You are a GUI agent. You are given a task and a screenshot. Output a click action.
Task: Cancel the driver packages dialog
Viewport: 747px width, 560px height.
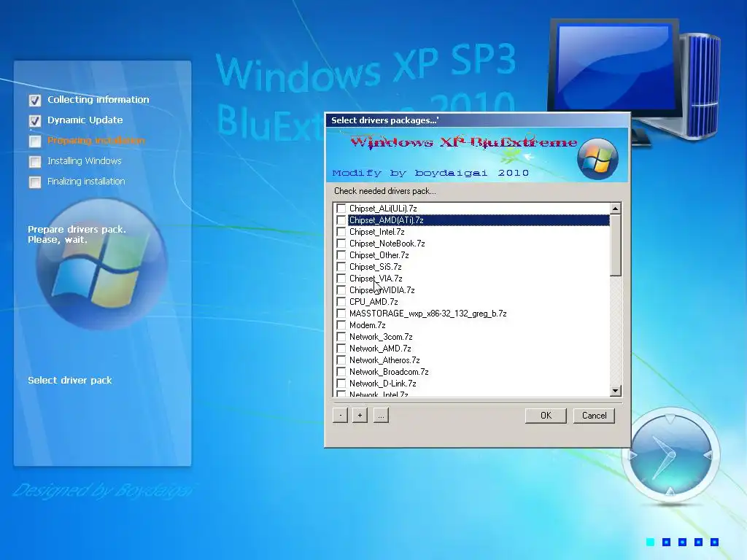pyautogui.click(x=594, y=415)
